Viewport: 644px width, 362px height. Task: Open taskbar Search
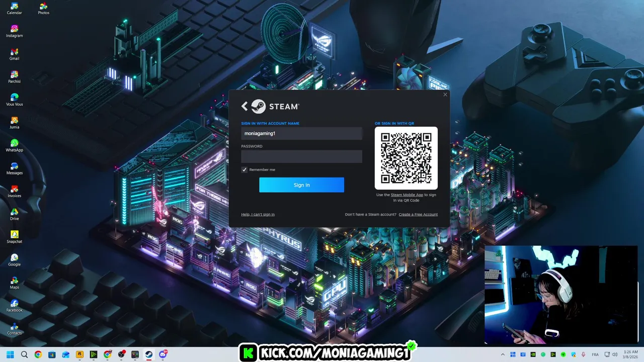tap(24, 354)
